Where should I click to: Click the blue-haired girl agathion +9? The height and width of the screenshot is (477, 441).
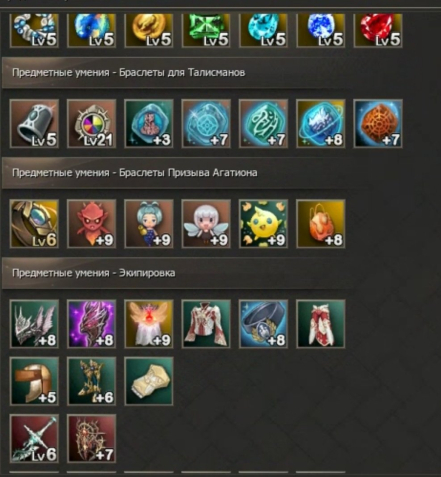point(149,224)
